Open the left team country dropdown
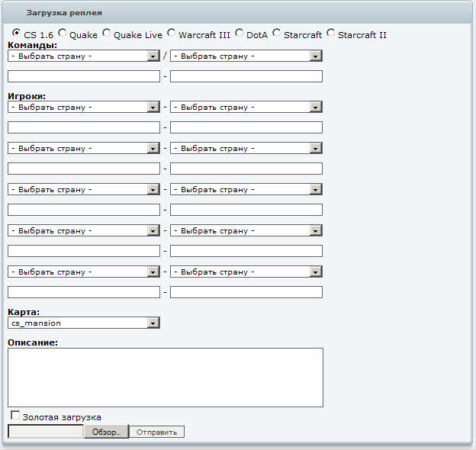This screenshot has height=450, width=476. [83, 56]
